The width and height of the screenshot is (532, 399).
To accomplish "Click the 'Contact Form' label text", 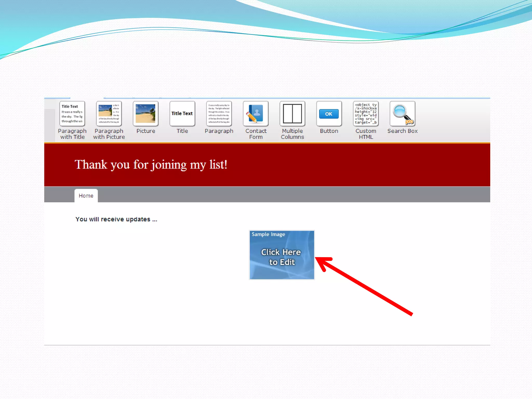I will point(256,134).
